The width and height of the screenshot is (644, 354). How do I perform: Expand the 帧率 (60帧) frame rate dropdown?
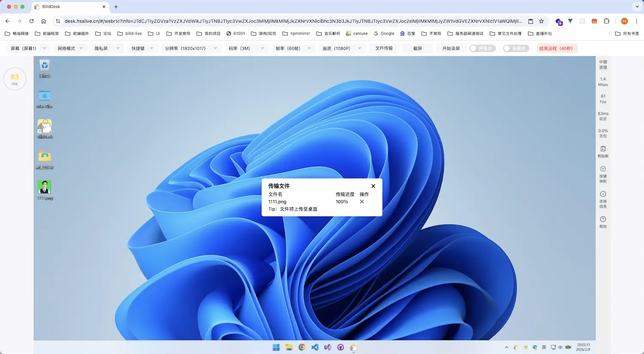tap(293, 49)
